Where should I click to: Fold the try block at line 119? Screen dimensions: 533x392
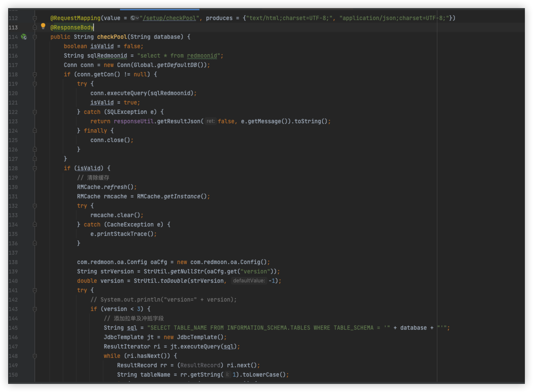coord(35,84)
